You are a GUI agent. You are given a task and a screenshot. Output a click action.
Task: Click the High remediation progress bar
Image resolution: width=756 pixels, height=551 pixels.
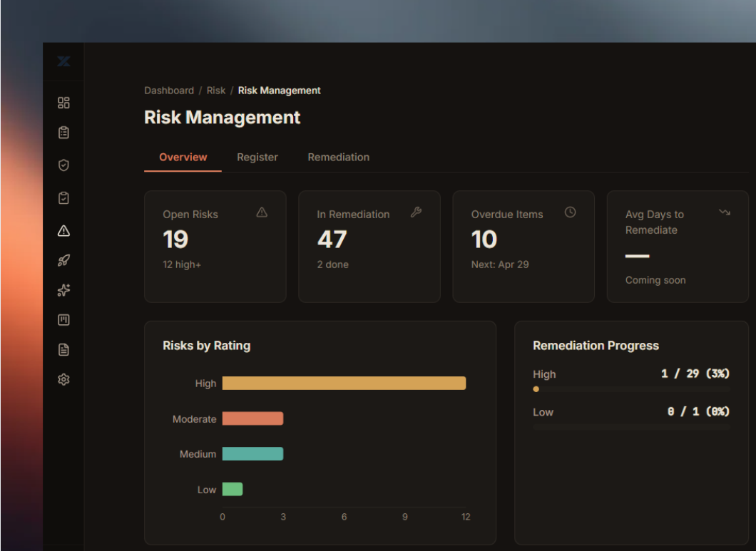[631, 389]
